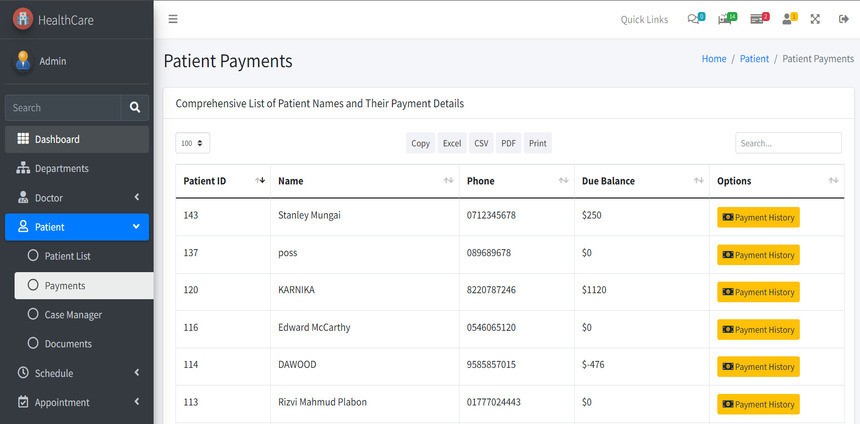The width and height of the screenshot is (860, 424).
Task: Open the rows-per-page dropdown showing 100
Action: [x=192, y=143]
